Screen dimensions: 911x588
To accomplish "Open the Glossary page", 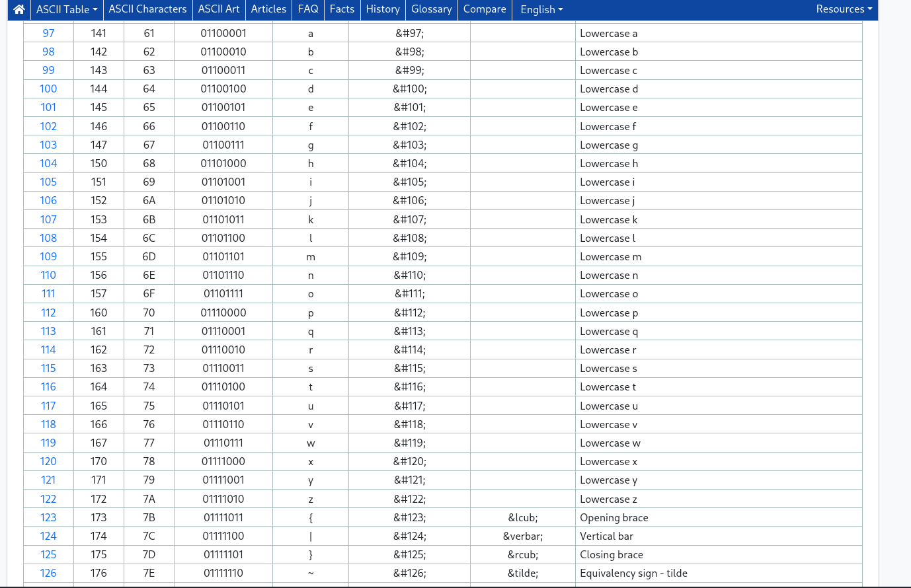I will [x=431, y=9].
